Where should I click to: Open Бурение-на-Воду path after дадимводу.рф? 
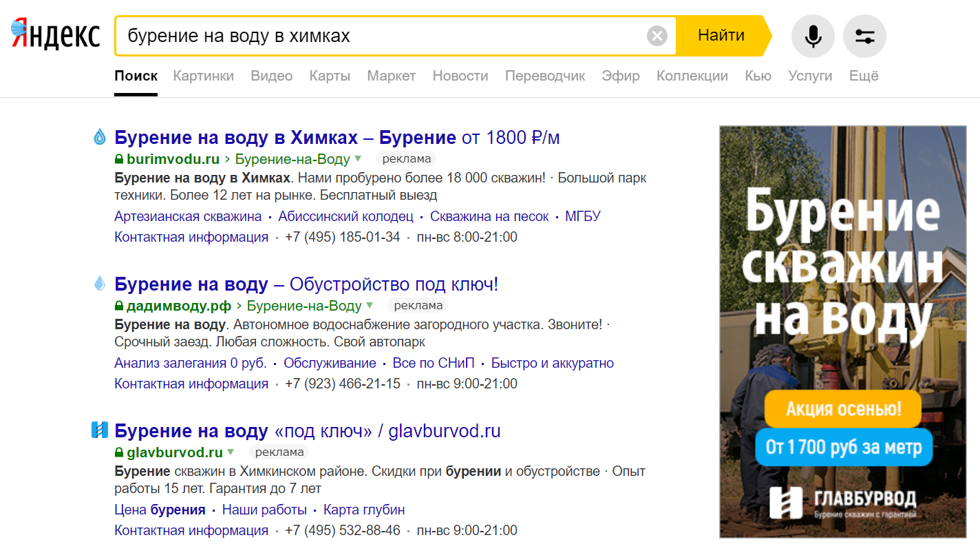(304, 306)
